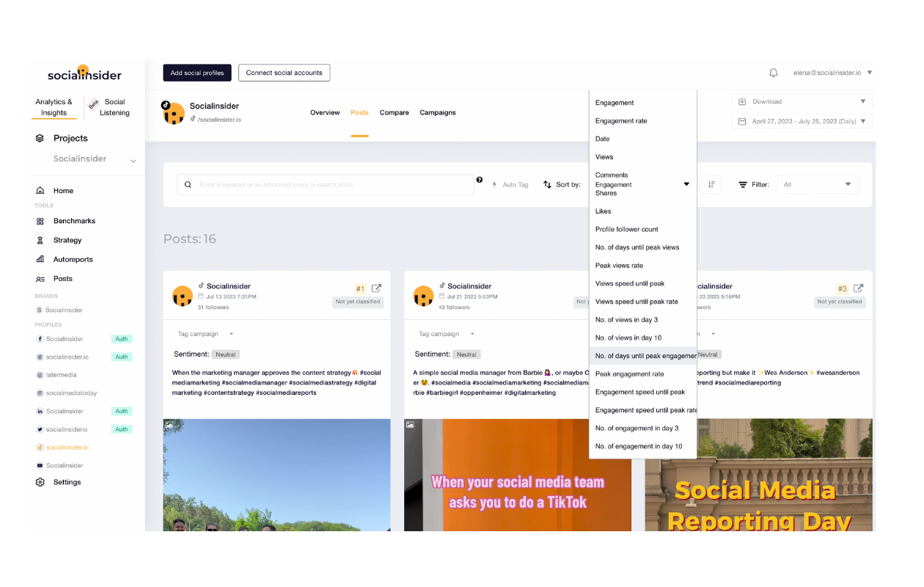This screenshot has width=924, height=587.
Task: Expand the Socialinsider project chevron
Action: tap(133, 160)
